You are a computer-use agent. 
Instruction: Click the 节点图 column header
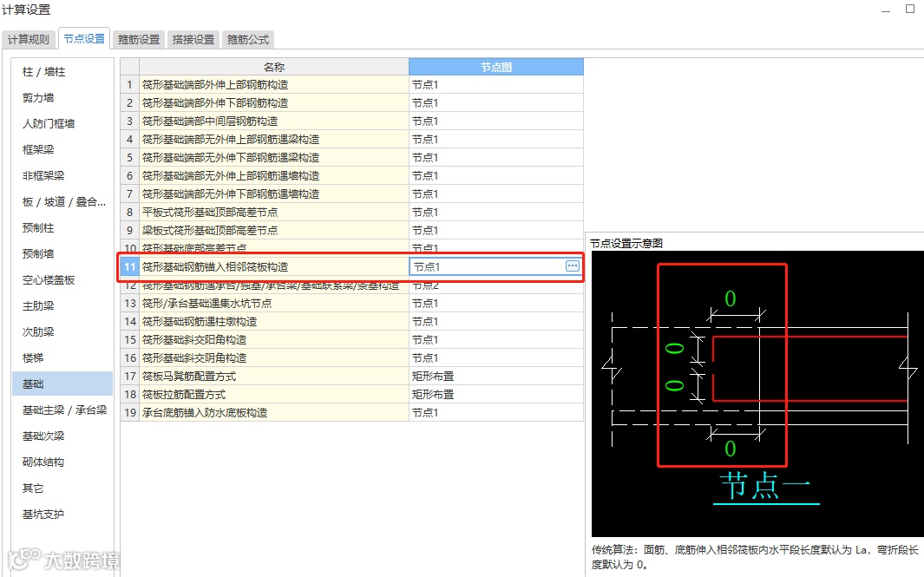[x=496, y=67]
